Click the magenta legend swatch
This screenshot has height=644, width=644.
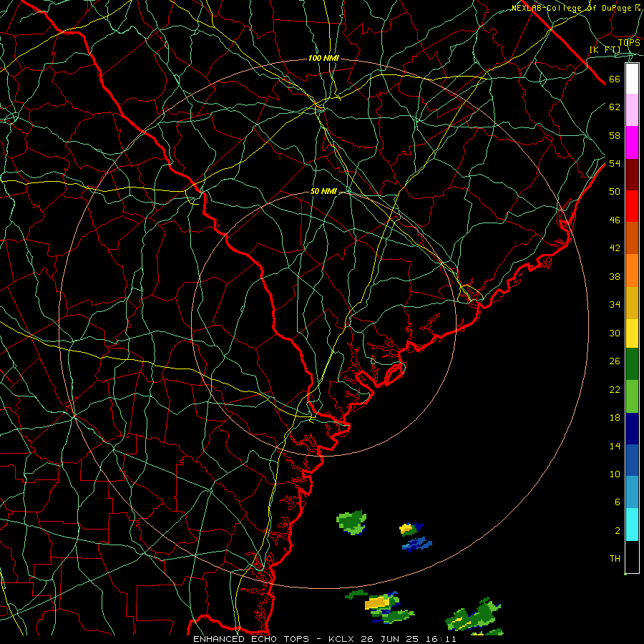(632, 142)
